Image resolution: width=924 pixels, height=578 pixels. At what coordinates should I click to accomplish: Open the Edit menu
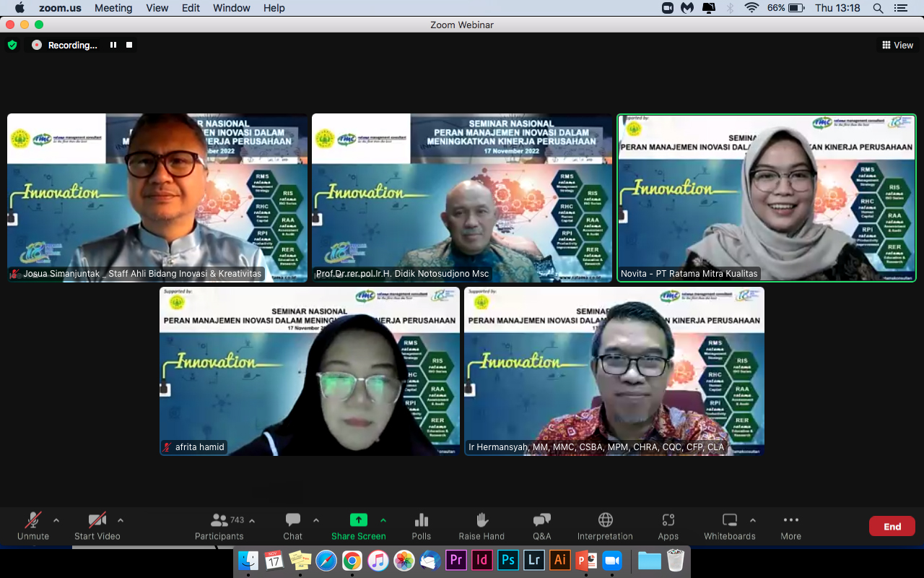191,8
